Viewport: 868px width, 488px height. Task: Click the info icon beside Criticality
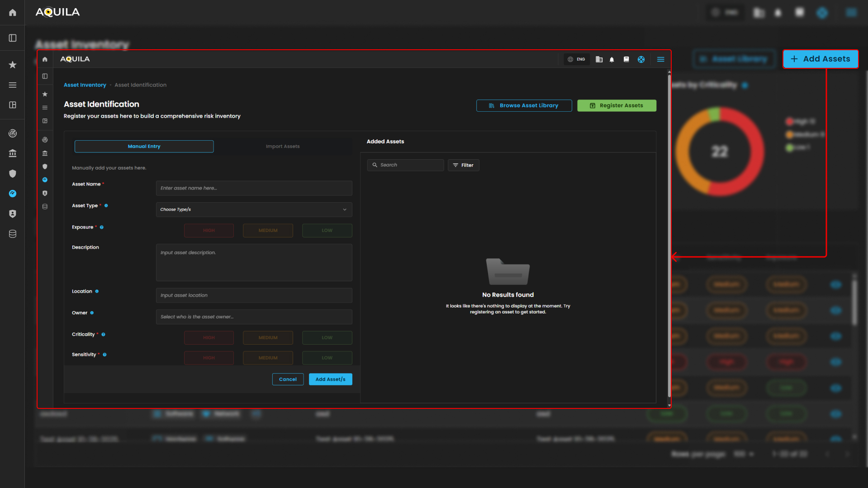tap(103, 335)
